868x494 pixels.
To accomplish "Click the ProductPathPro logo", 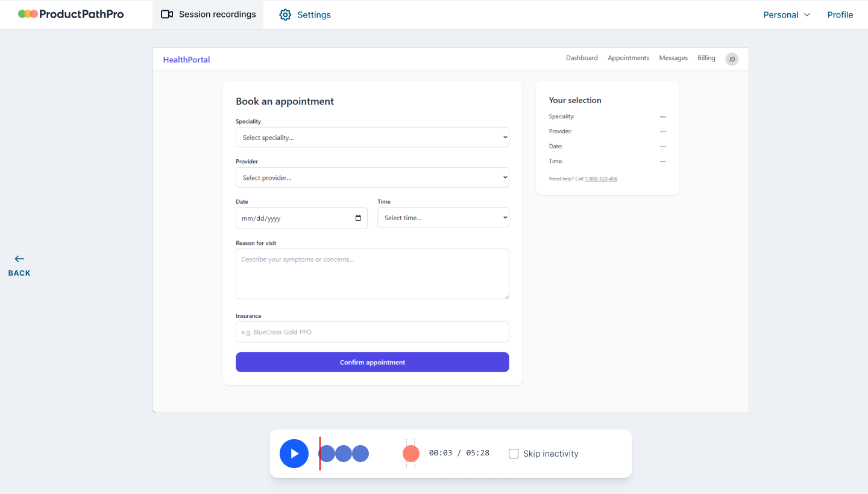I will click(x=71, y=14).
